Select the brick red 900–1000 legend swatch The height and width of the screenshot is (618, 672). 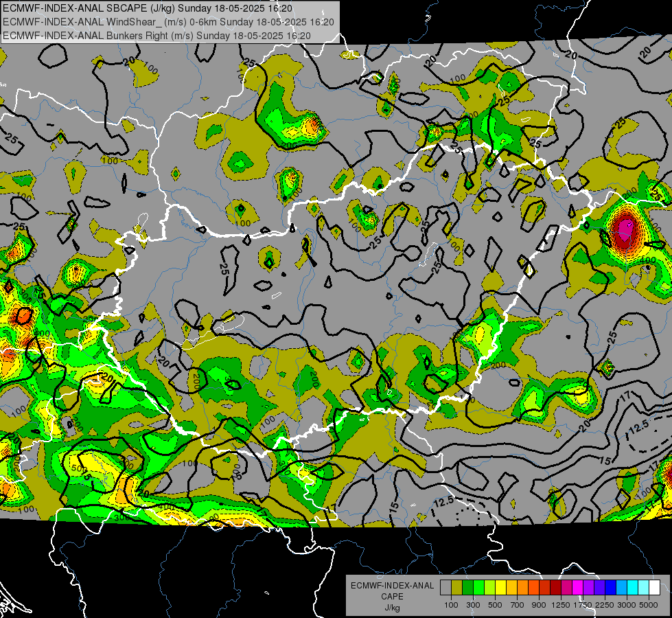(545, 587)
